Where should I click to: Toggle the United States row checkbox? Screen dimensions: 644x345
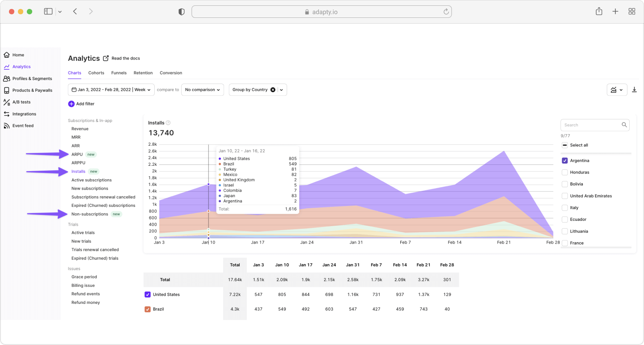pos(148,295)
